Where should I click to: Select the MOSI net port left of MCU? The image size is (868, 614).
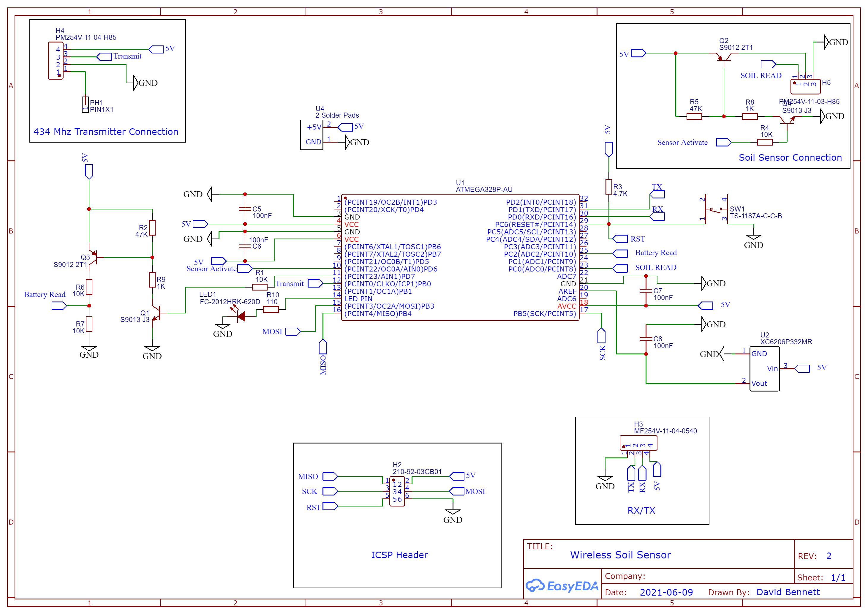pos(293,332)
